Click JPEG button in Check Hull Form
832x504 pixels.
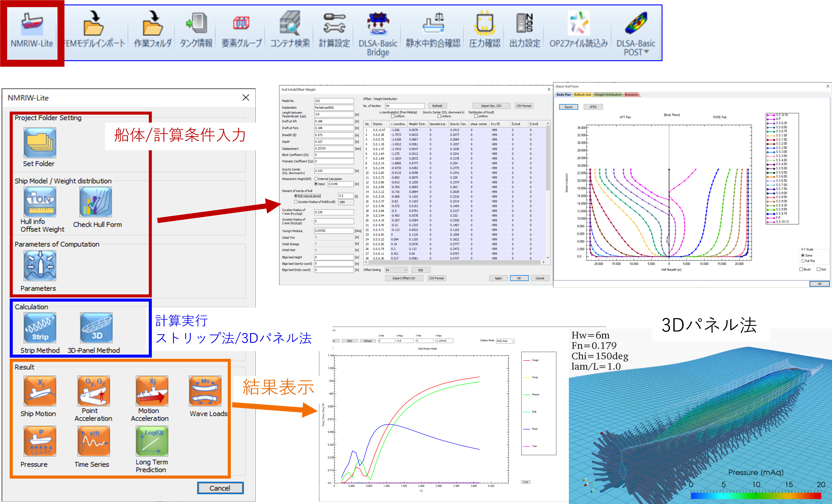(x=593, y=107)
